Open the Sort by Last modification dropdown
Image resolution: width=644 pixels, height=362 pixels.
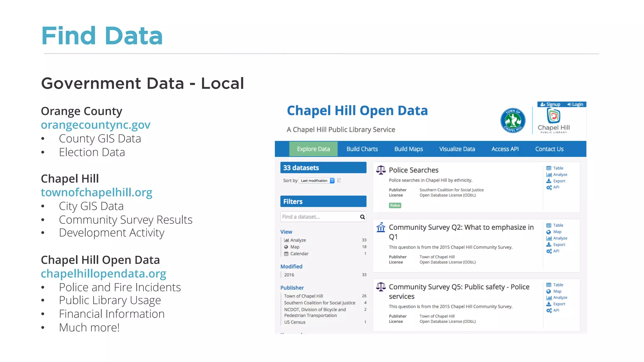tap(317, 180)
